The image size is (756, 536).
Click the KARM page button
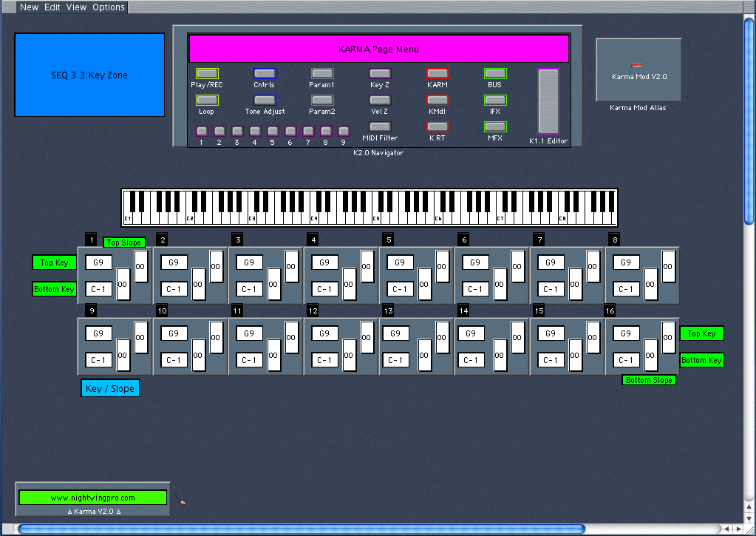(437, 73)
